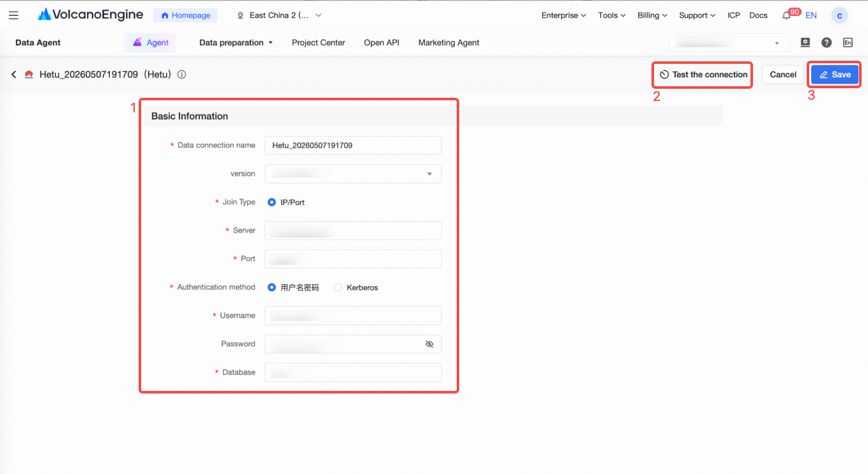Click the info icon beside Hetu title
The width and height of the screenshot is (868, 474).
[x=181, y=75]
